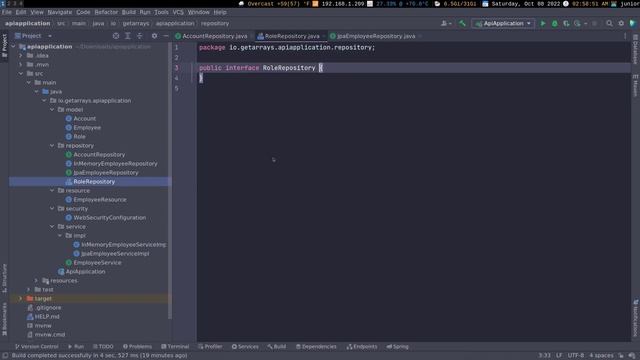
Task: Open the Refactor menu
Action: (106, 12)
